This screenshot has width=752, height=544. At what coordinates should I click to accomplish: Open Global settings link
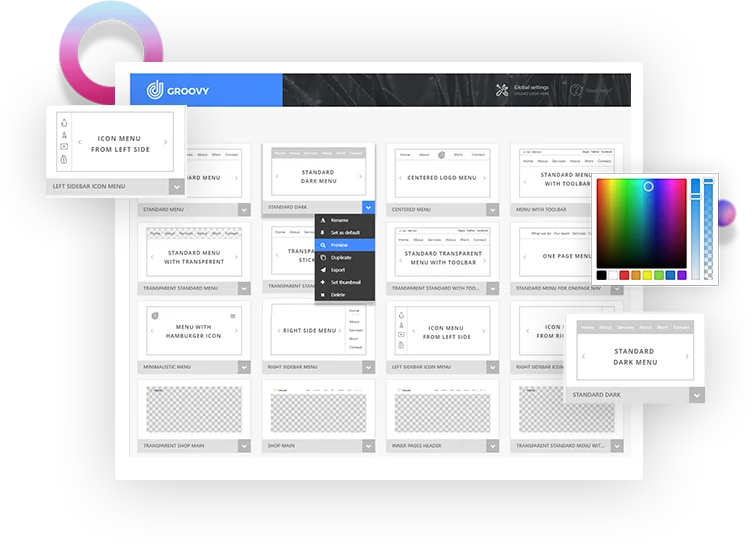pyautogui.click(x=531, y=88)
